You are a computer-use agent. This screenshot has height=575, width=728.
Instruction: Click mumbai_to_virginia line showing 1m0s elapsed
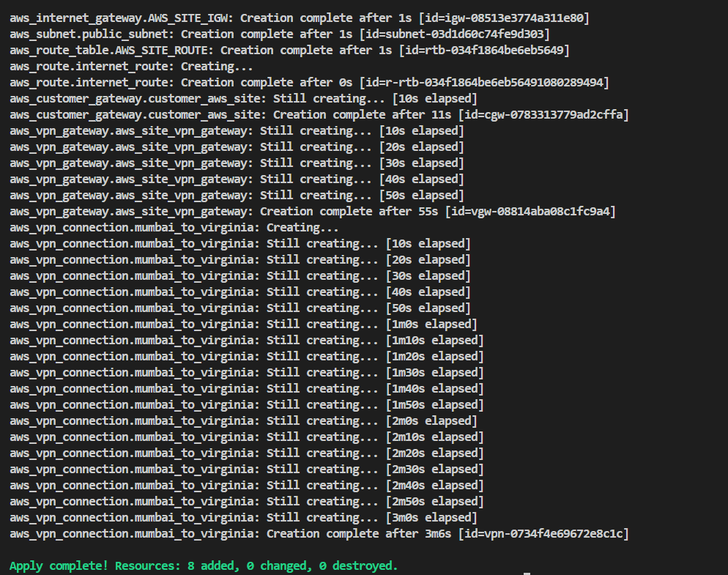[x=243, y=324]
